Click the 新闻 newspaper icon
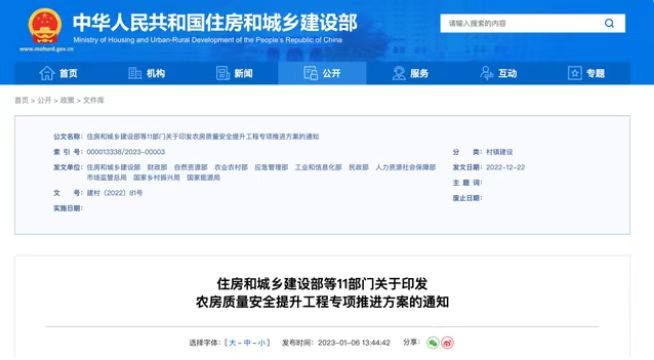 tap(223, 73)
